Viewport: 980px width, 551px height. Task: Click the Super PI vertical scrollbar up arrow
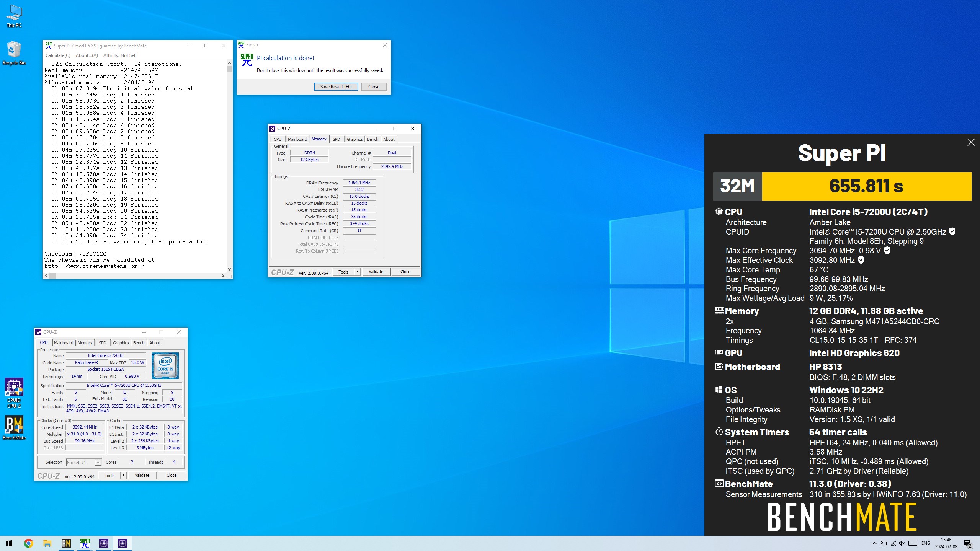[x=229, y=63]
